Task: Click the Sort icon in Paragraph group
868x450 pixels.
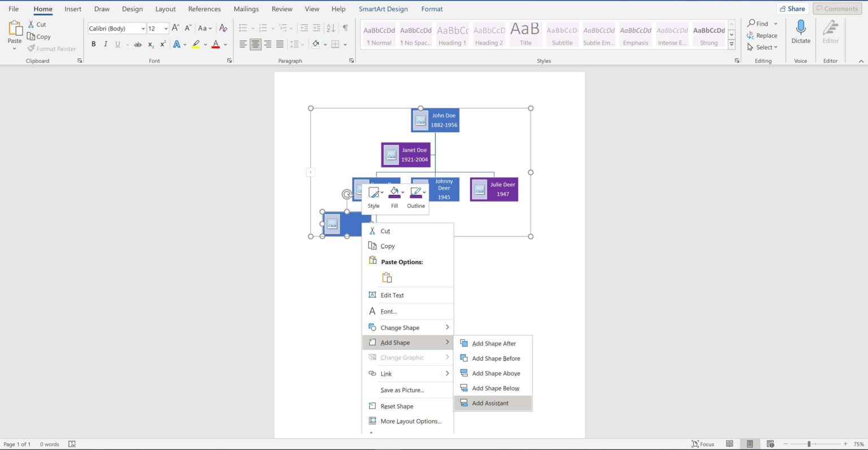Action: click(x=331, y=28)
